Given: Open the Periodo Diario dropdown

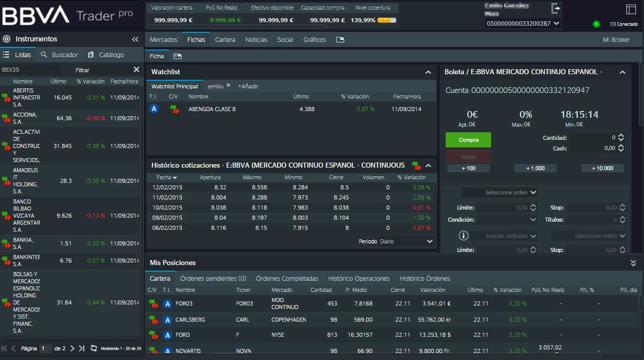Looking at the screenshot, I should 407,241.
